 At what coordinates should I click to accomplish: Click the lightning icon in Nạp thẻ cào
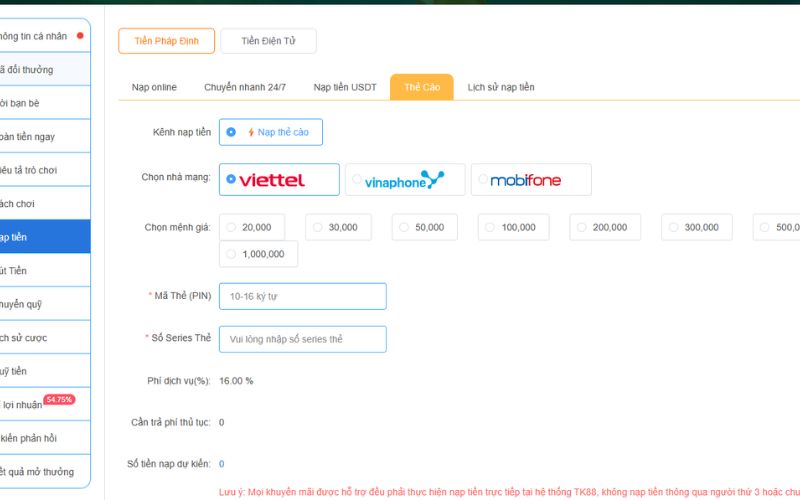pos(251,132)
